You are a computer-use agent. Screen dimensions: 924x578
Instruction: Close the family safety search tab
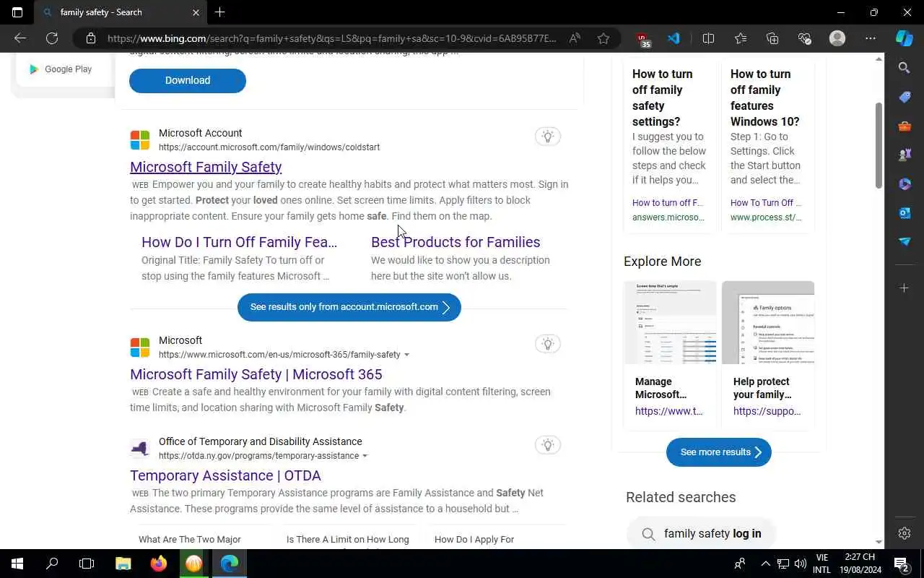[x=196, y=12]
